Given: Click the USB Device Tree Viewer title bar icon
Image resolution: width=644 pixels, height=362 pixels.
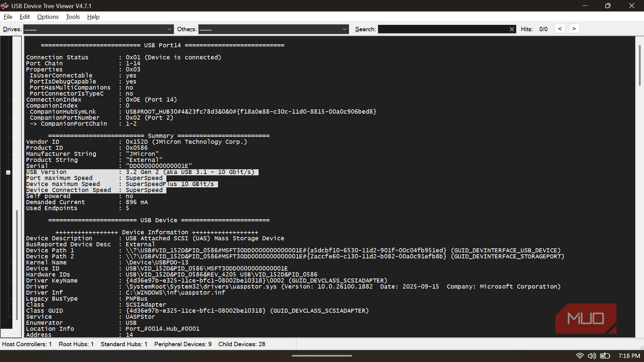Looking at the screenshot, I should (x=5, y=6).
